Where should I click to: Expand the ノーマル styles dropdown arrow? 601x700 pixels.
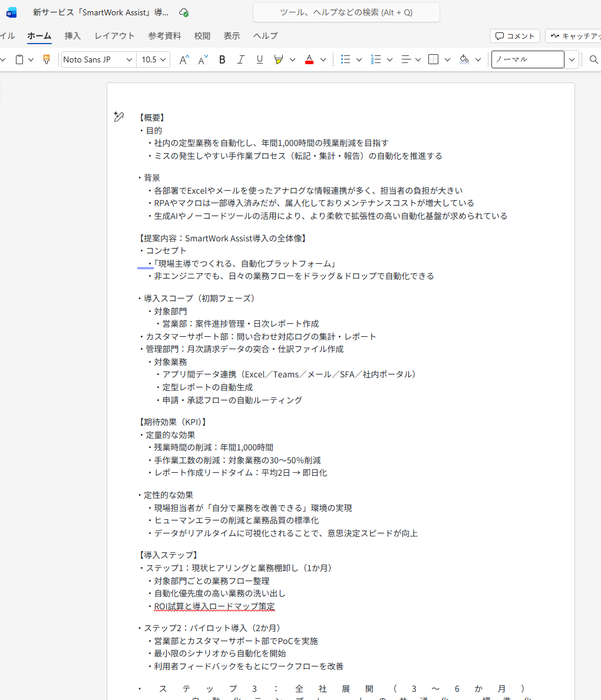click(x=572, y=59)
